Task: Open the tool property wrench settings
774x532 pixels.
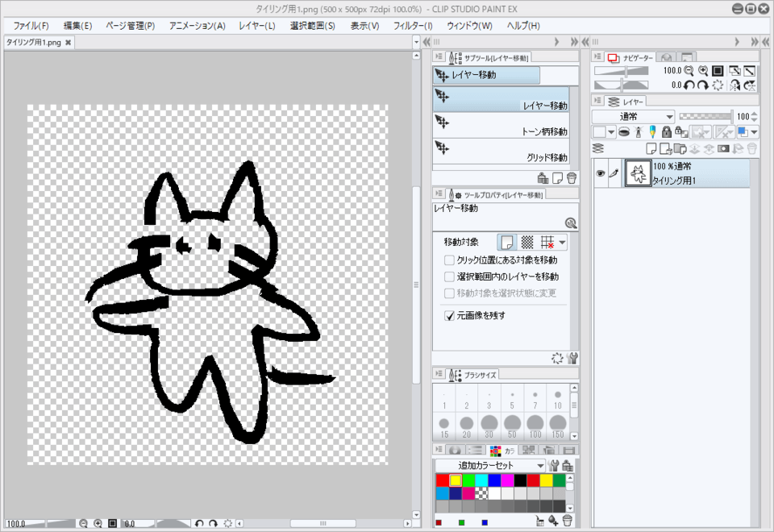Action: (x=572, y=359)
